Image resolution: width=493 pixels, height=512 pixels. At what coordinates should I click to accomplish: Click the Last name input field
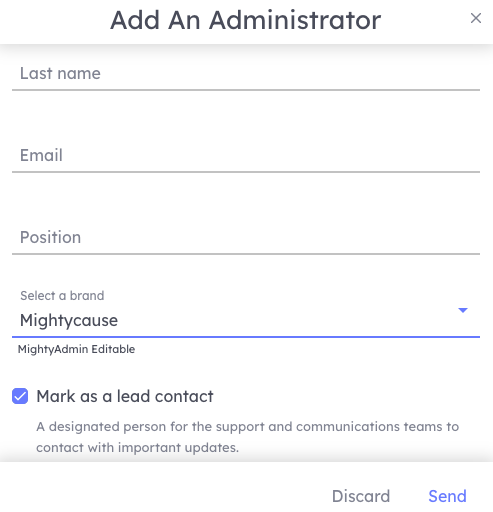[x=246, y=74]
